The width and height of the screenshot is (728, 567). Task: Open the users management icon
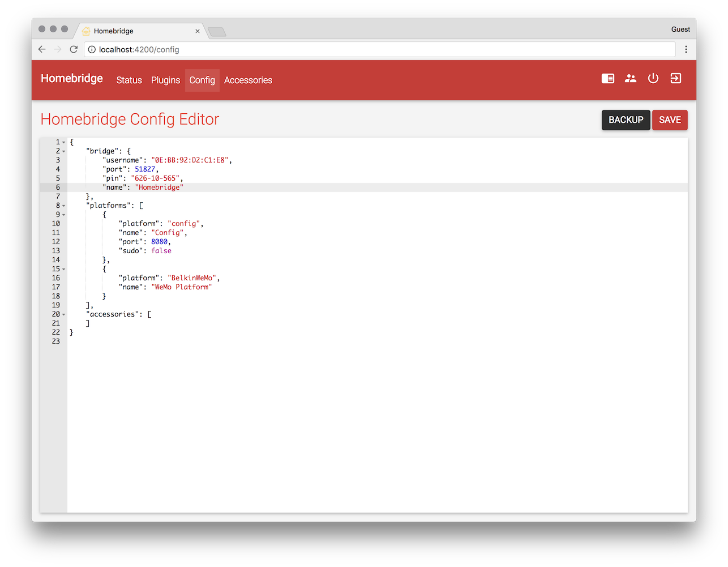pyautogui.click(x=631, y=79)
